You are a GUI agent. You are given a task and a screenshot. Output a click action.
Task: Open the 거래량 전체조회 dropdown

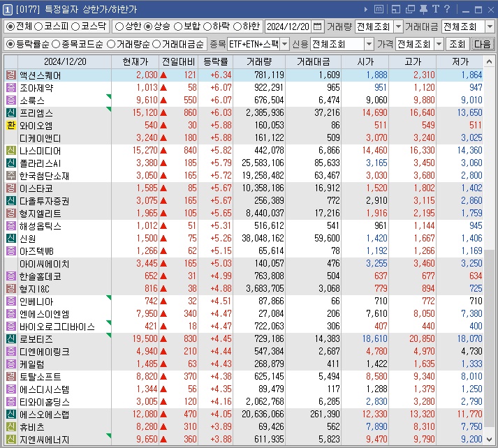(398, 27)
